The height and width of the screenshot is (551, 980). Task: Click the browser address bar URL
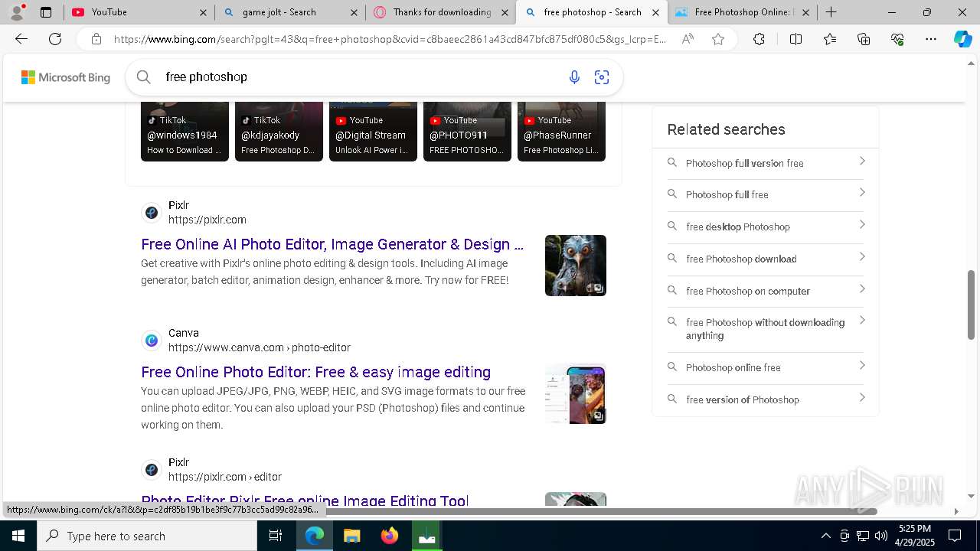click(x=390, y=39)
